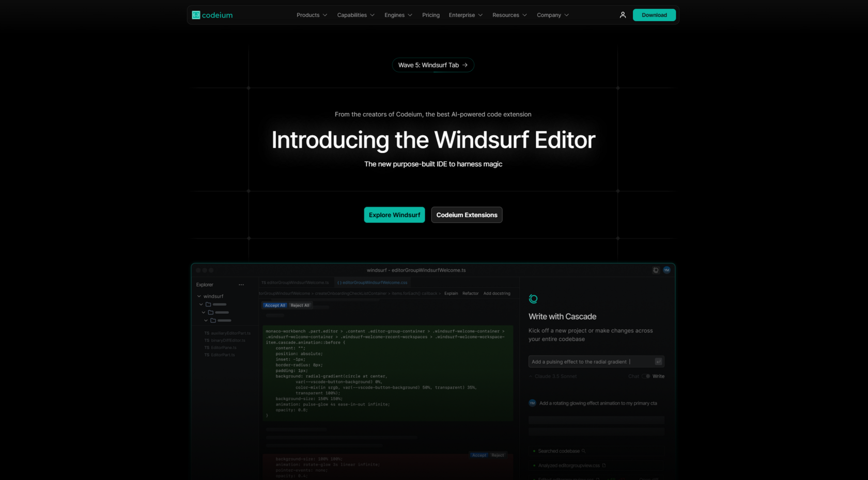The width and height of the screenshot is (868, 480).
Task: Select the EditorPane.ts file
Action: (x=221, y=348)
